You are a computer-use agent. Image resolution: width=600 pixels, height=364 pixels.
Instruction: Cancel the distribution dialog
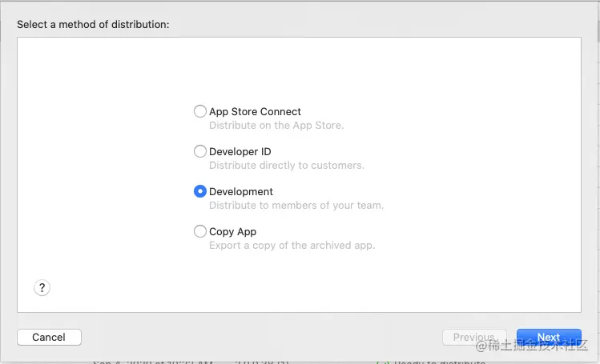tap(49, 338)
